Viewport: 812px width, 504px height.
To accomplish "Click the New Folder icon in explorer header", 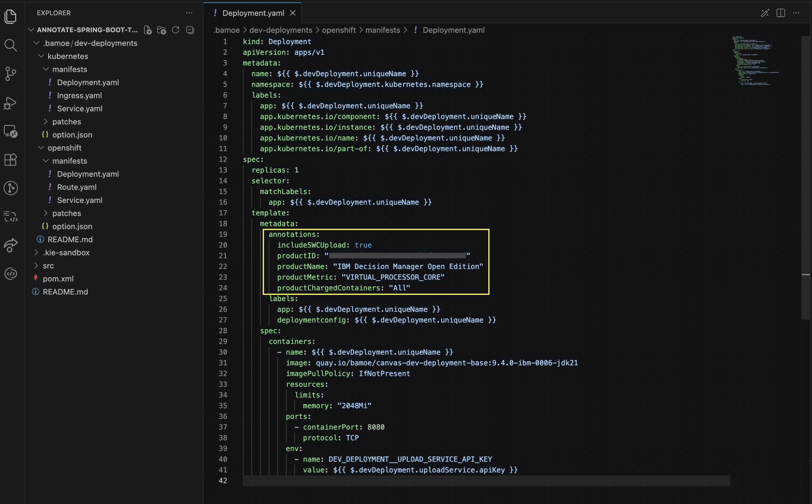I will [162, 30].
